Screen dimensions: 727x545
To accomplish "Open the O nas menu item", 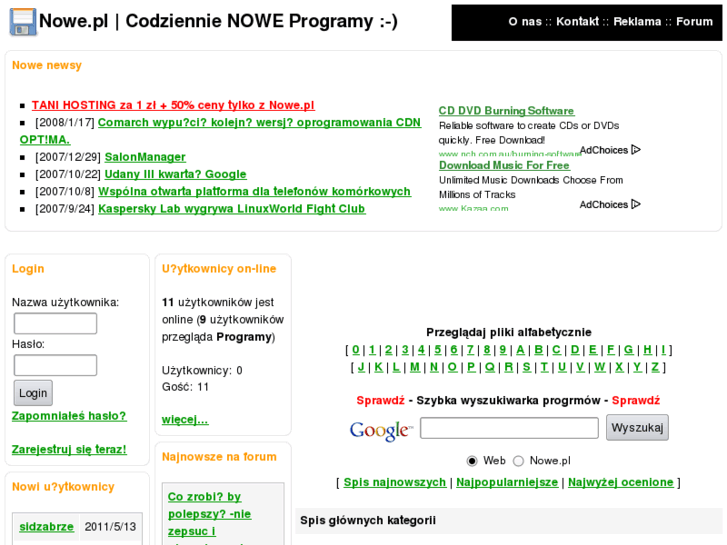I will 525,21.
